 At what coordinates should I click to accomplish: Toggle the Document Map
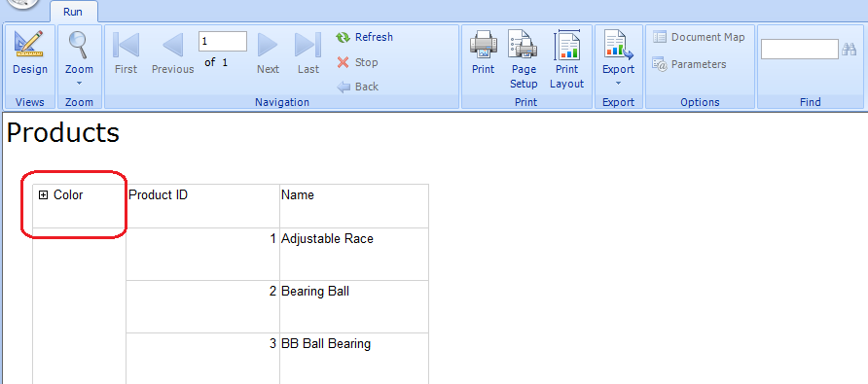coord(698,37)
